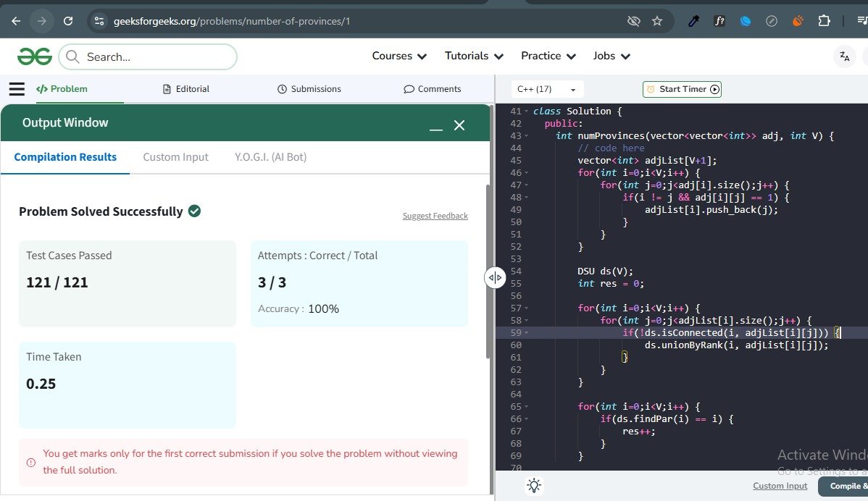The image size is (868, 501).
Task: Click the green success checkmark icon
Action: [x=194, y=211]
